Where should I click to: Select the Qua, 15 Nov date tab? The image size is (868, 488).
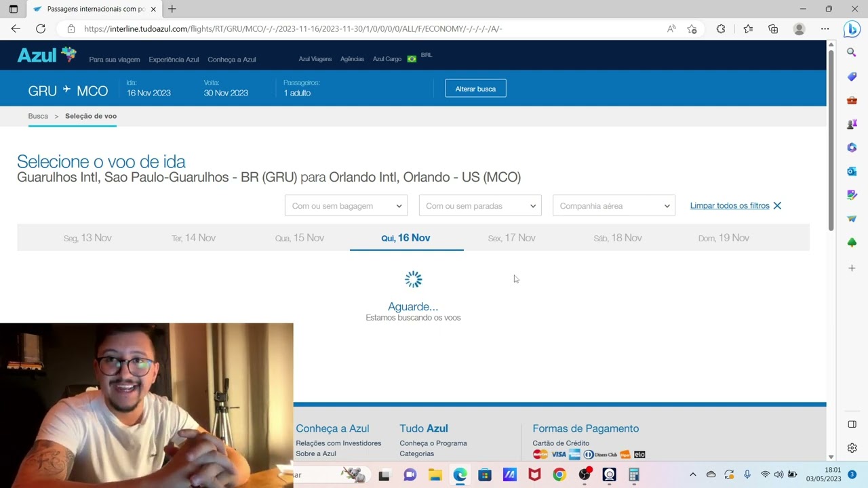pos(300,238)
